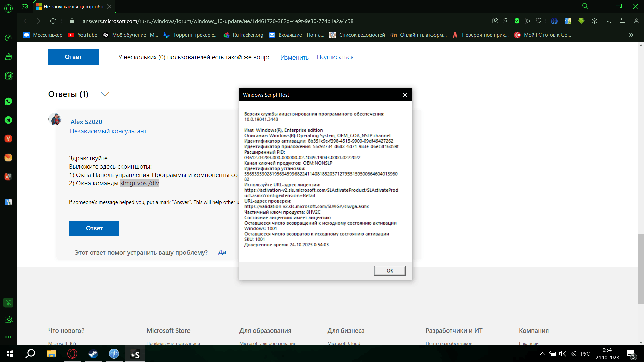This screenshot has width=644, height=362.
Task: Open the Торрент-трекер bookmark
Action: 191,35
